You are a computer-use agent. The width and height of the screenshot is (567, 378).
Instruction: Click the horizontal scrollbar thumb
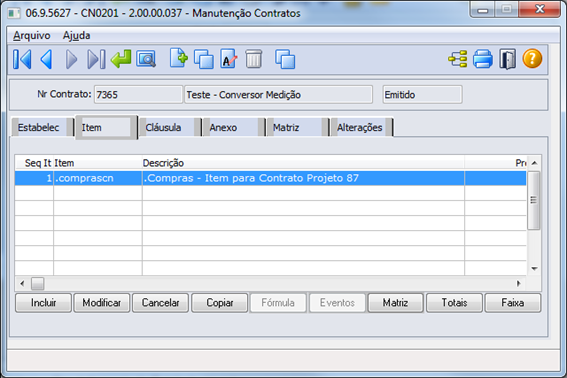(x=38, y=284)
